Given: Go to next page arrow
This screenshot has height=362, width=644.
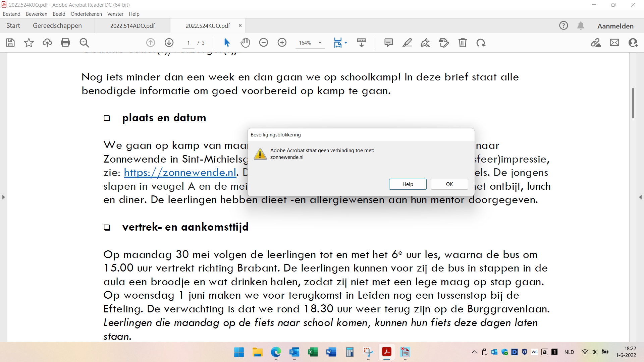Looking at the screenshot, I should (x=169, y=43).
